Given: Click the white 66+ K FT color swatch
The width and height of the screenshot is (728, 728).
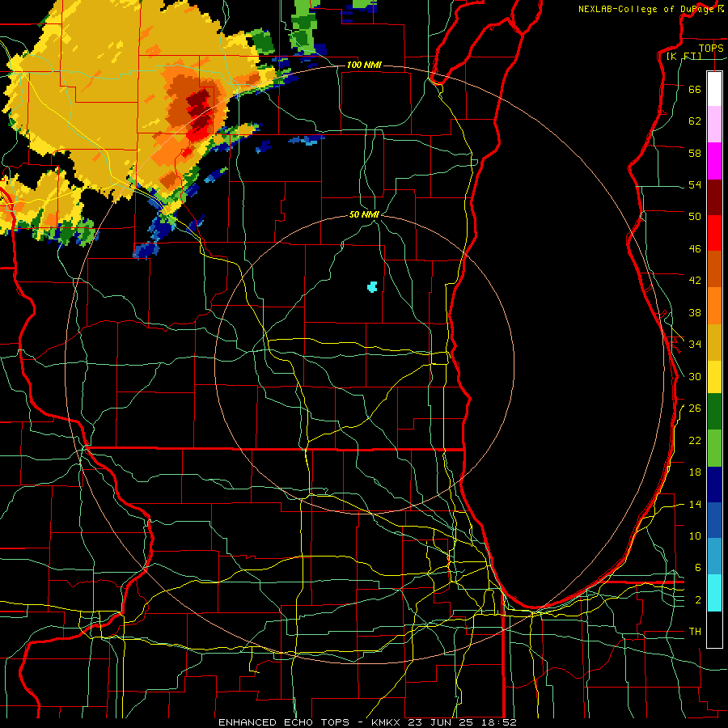Looking at the screenshot, I should click(714, 89).
